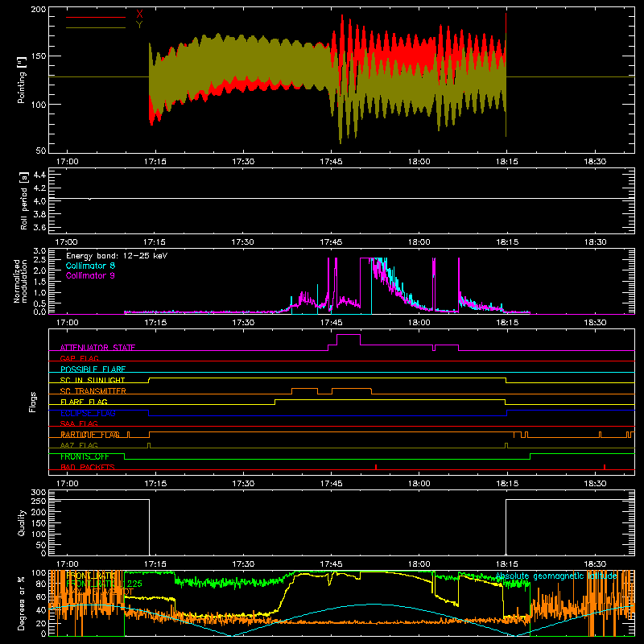Click the 150 tick on Quality axis
Image resolution: width=644 pixels, height=644 pixels.
pos(38,523)
